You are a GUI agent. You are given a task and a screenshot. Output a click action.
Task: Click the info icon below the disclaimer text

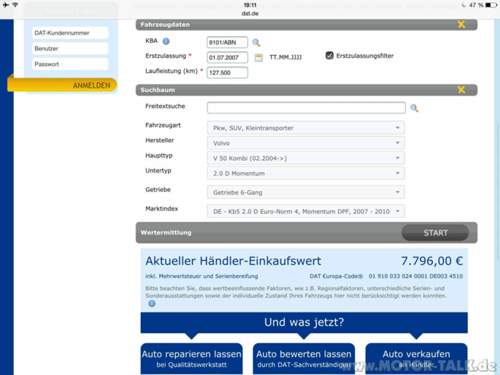pos(152,304)
